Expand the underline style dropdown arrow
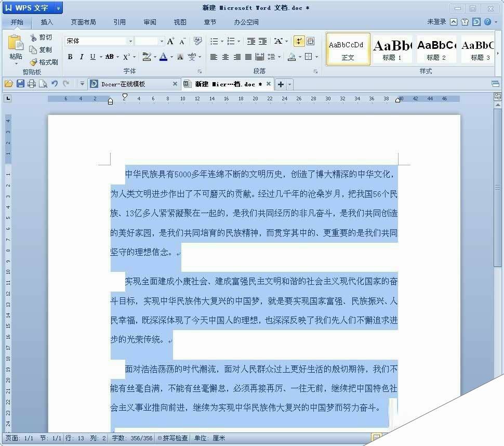Image resolution: width=504 pixels, height=446 pixels. tap(101, 57)
